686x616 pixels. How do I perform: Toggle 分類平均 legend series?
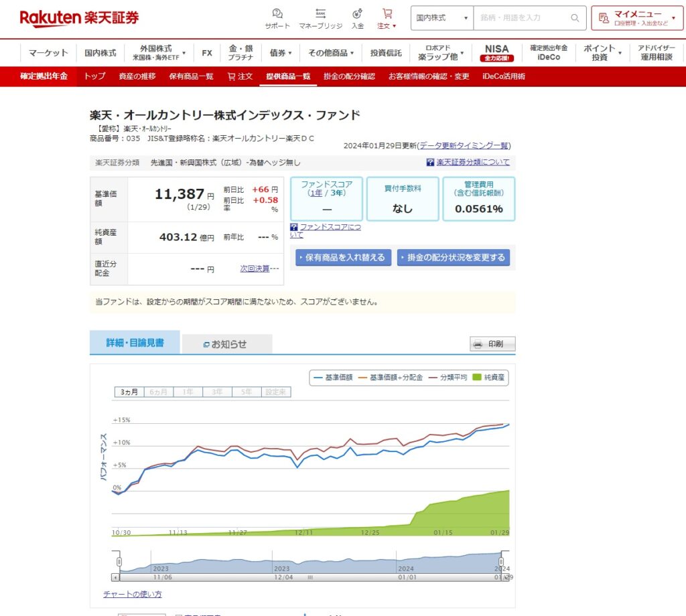[448, 377]
